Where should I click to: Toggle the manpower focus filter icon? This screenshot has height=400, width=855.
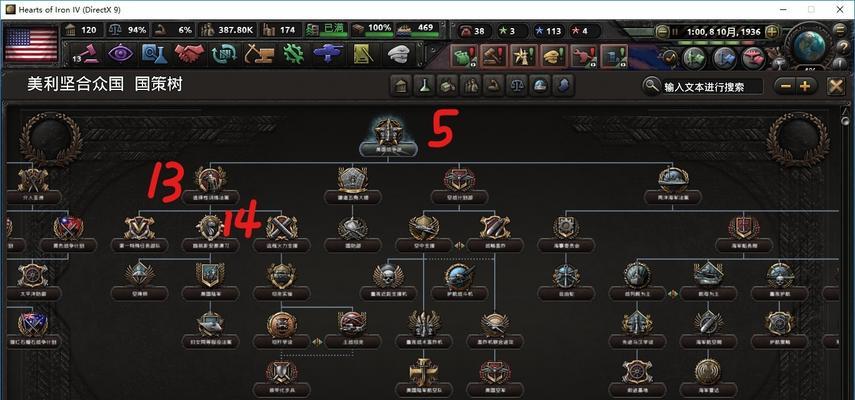click(471, 86)
